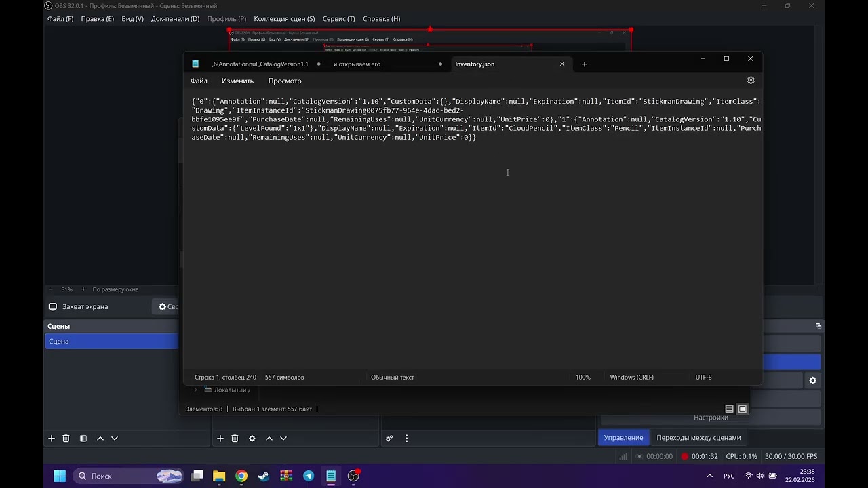Switch to the Переходы между сценами tab

point(698,438)
